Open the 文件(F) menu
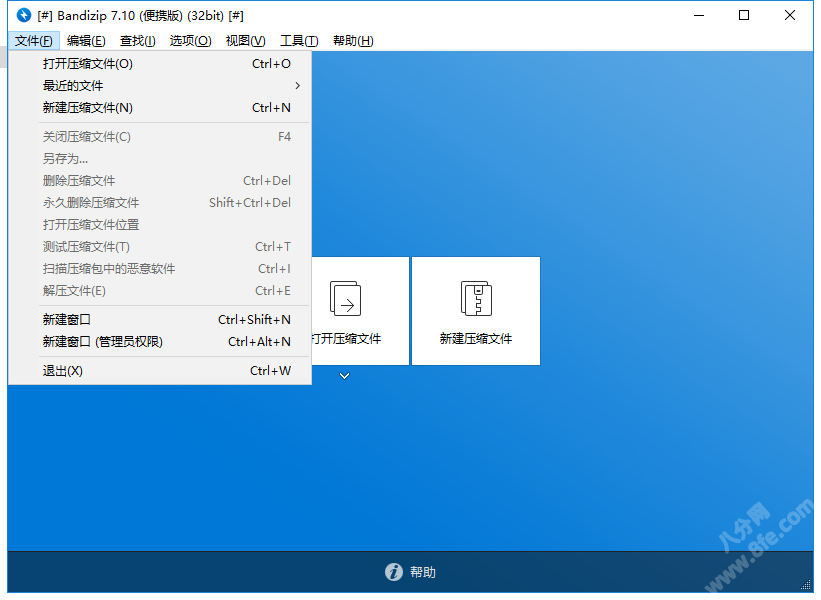Viewport: 821px width, 600px height. point(34,41)
